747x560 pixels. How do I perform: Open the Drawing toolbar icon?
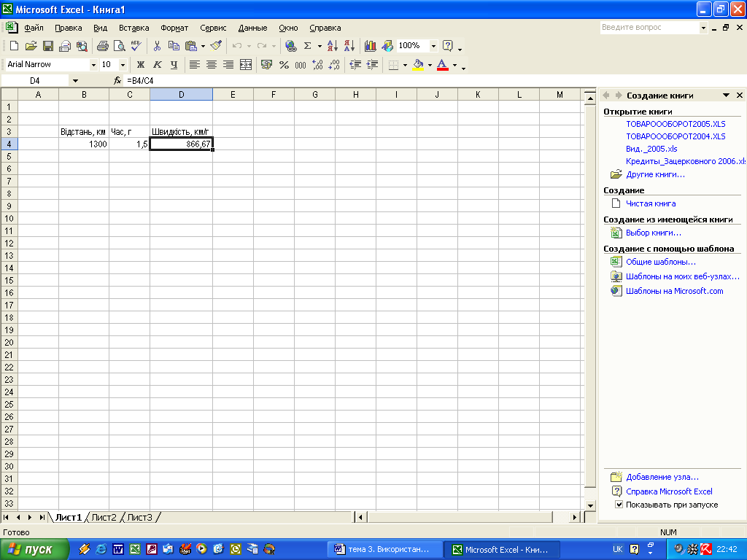387,46
